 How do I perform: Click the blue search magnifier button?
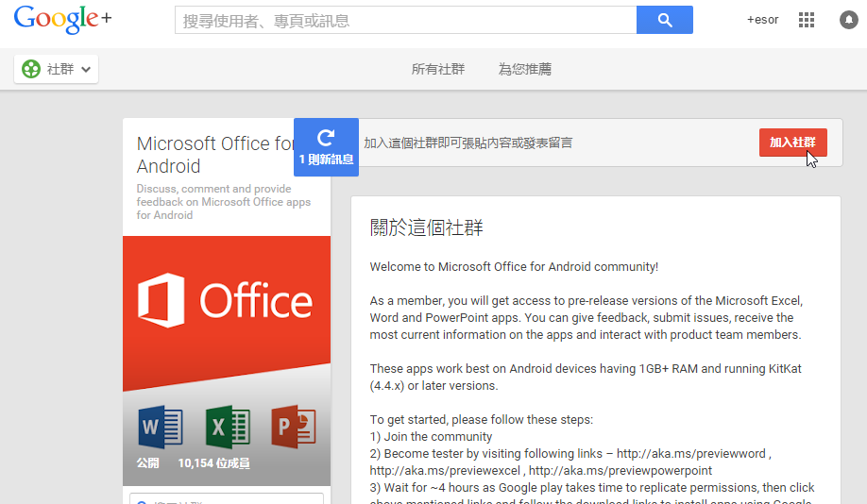665,20
